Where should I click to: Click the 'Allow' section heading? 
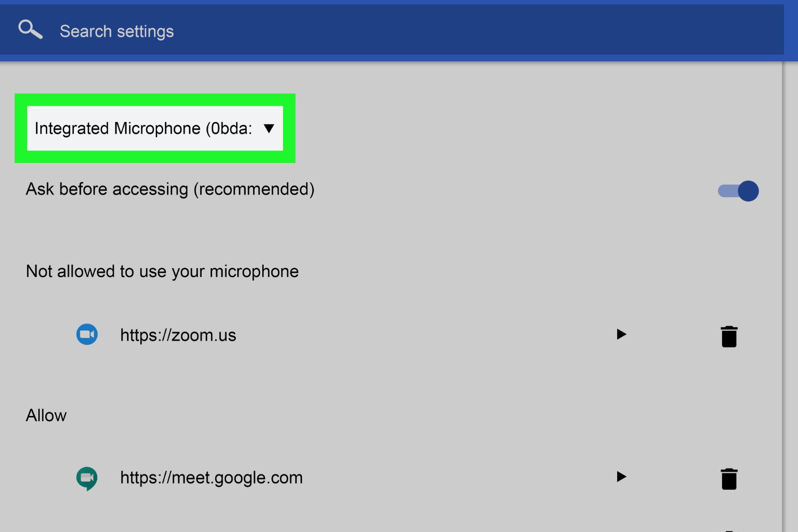46,415
